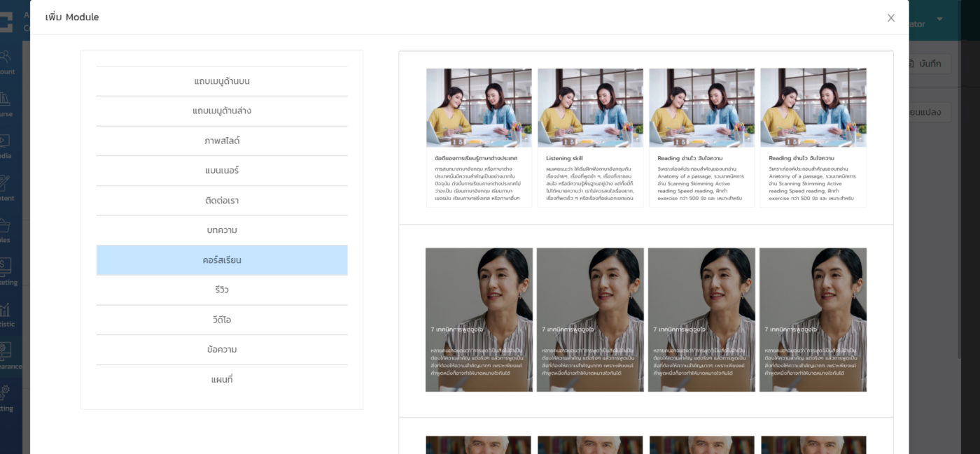Select the แผนที่ module option
The width and height of the screenshot is (980, 454).
tap(222, 379)
